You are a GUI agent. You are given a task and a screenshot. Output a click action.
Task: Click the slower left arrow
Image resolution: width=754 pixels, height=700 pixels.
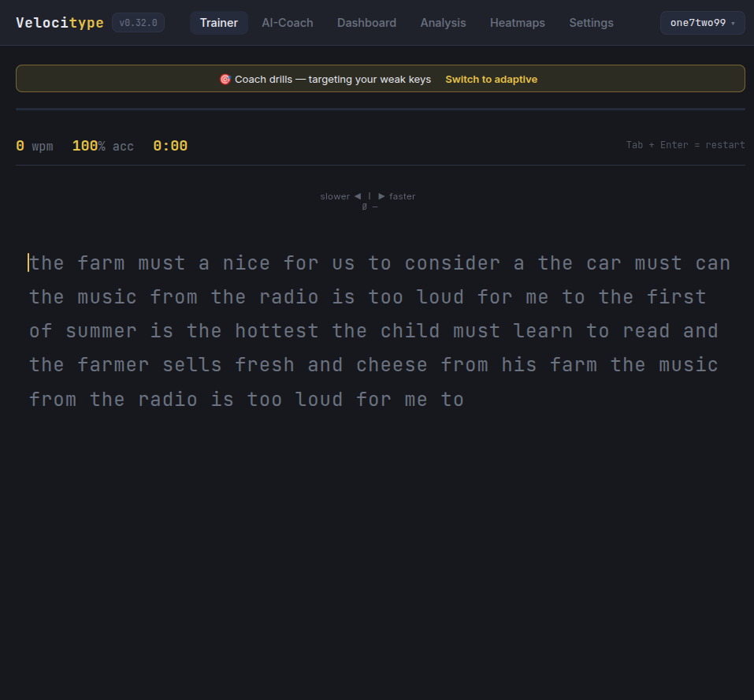point(357,196)
